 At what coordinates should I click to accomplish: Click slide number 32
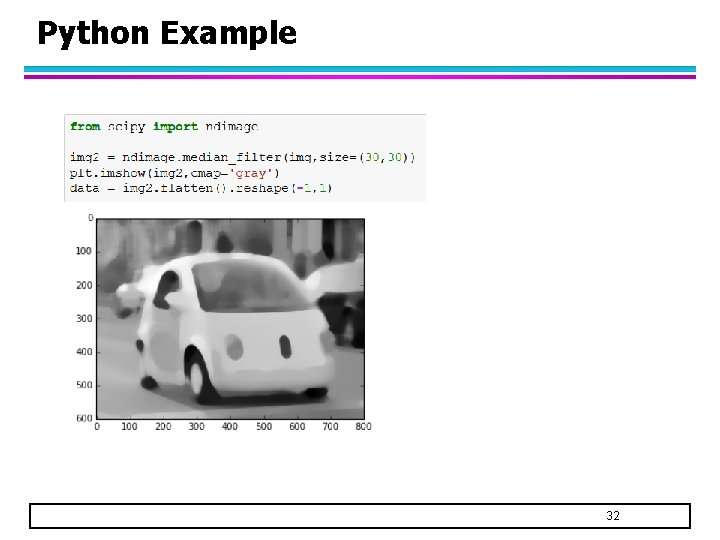point(613,516)
